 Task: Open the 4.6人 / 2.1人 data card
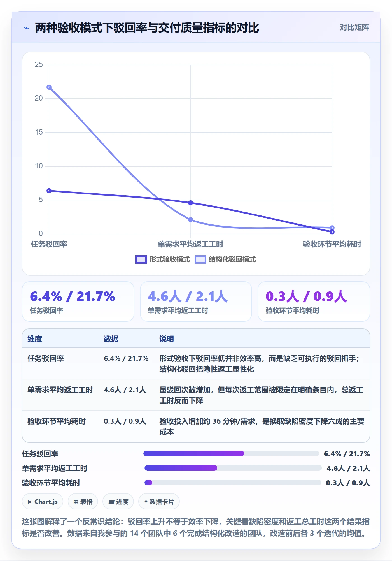196,302
